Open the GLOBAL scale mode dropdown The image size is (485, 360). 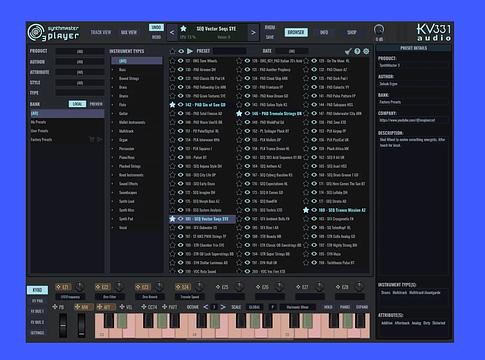point(255,307)
